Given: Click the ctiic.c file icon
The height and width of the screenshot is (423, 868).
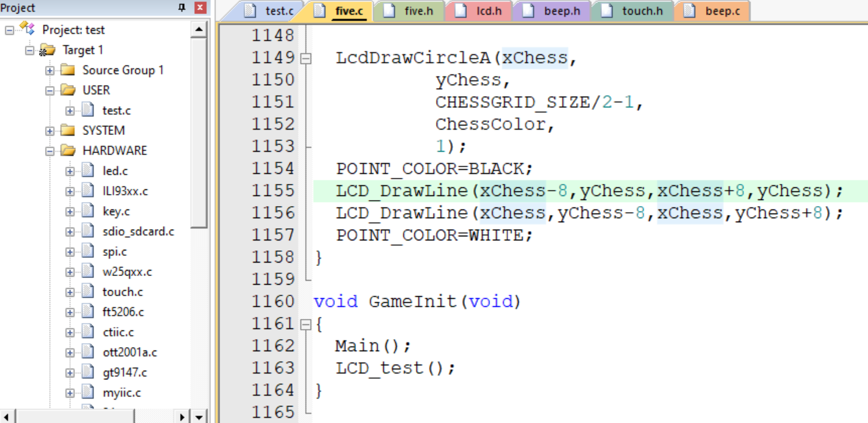Looking at the screenshot, I should click(88, 332).
